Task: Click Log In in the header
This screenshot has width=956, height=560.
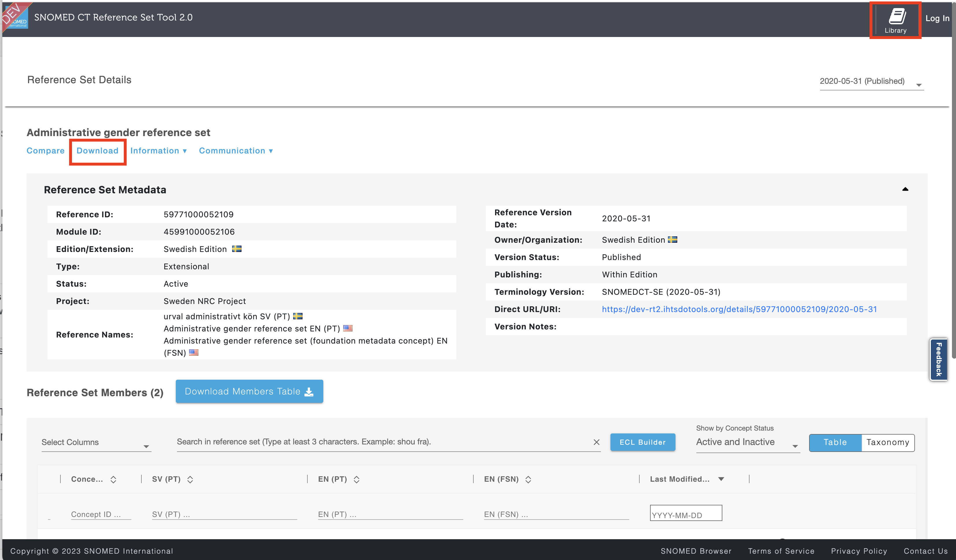Action: pos(937,18)
